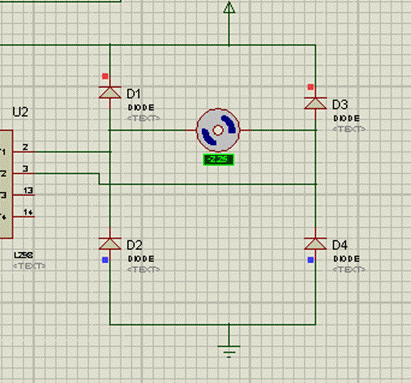Click the U2 reference label
Screen dimensions: 411x383
20,112
